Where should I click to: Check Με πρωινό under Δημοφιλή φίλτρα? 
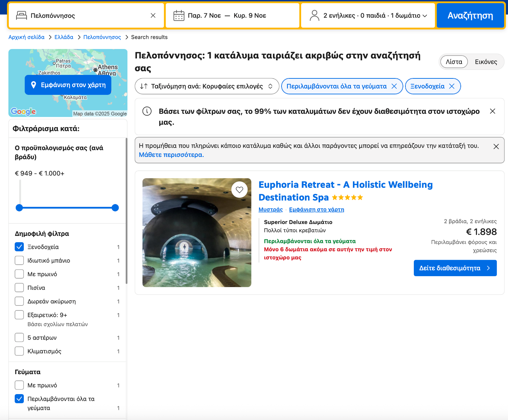pos(19,274)
